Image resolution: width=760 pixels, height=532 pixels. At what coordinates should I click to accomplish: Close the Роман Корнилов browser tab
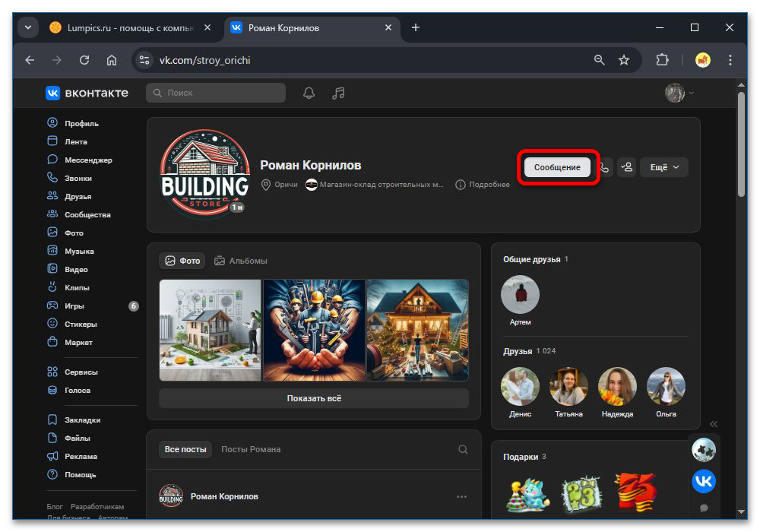pos(388,27)
